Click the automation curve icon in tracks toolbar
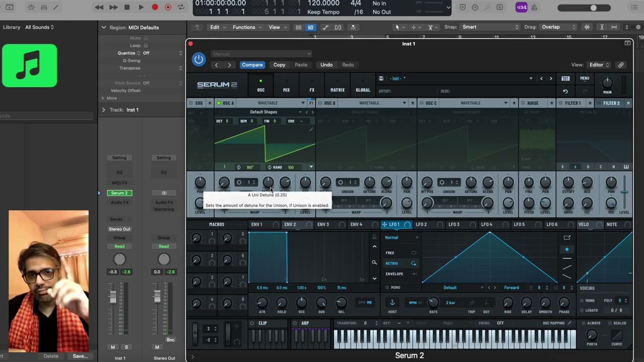Image resolution: width=644 pixels, height=362 pixels. click(x=325, y=27)
